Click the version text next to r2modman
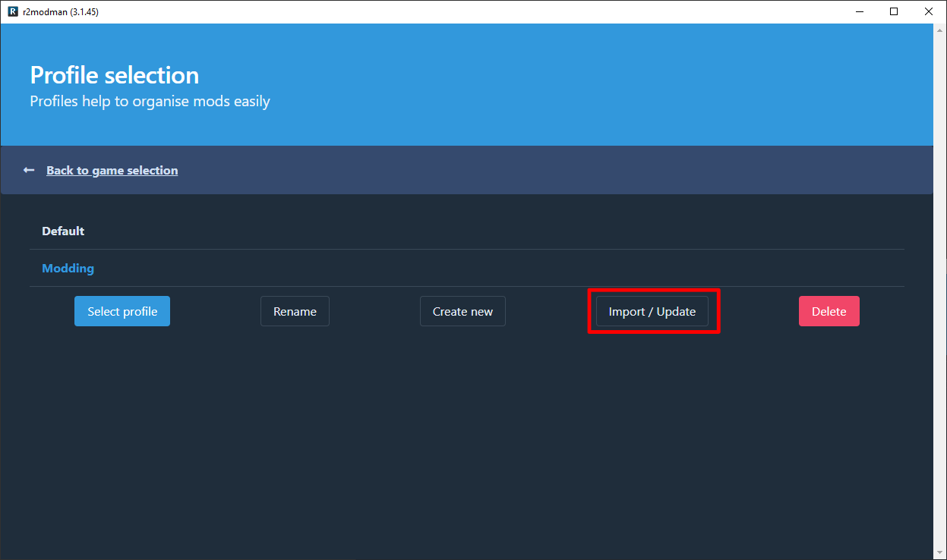947x560 pixels. pyautogui.click(x=84, y=11)
